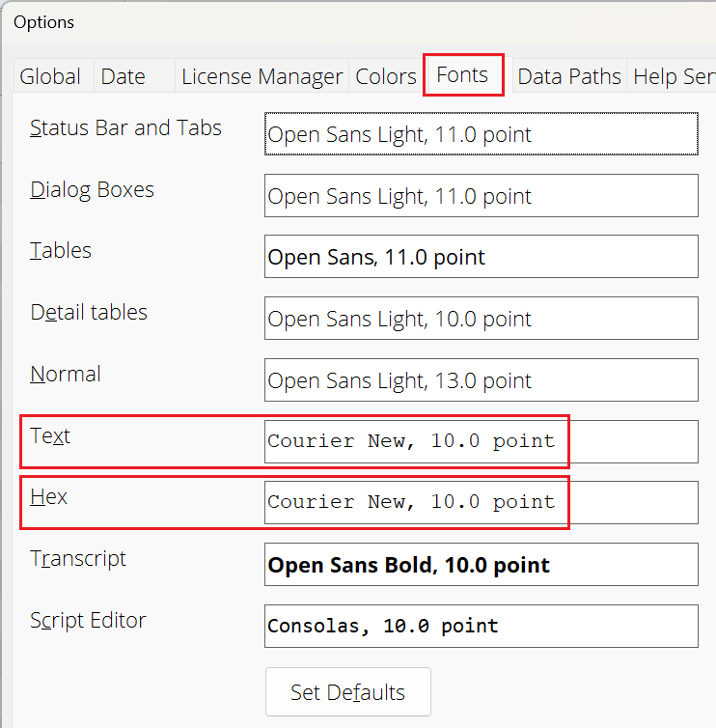This screenshot has height=728, width=716.
Task: Click the Detail tables label
Action: click(x=89, y=312)
